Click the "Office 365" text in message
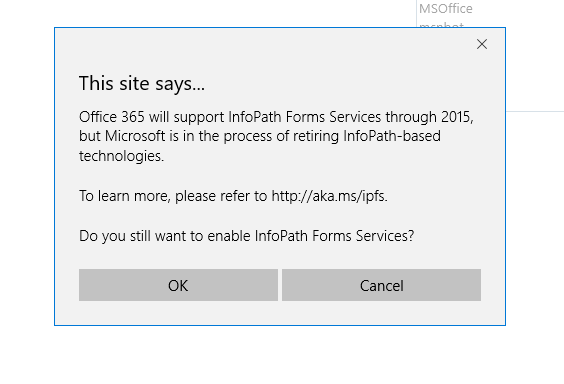564x384 pixels. (x=112, y=117)
